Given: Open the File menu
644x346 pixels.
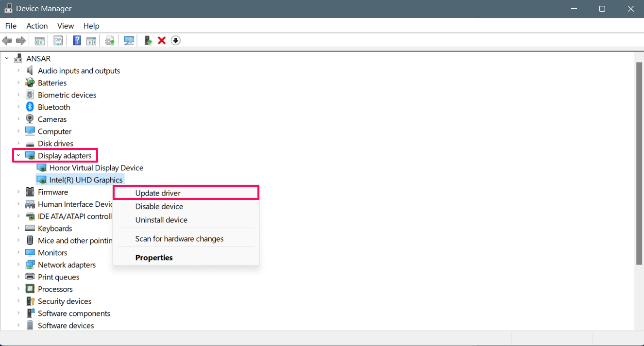Looking at the screenshot, I should coord(11,26).
